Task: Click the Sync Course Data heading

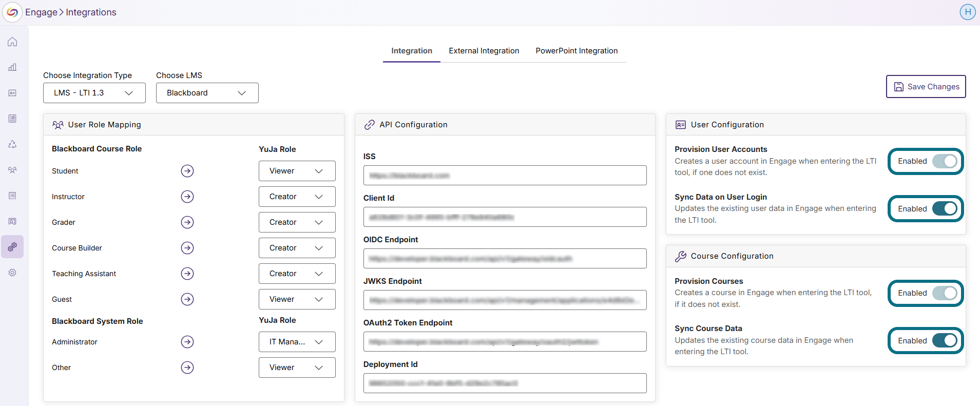Action: pyautogui.click(x=708, y=328)
